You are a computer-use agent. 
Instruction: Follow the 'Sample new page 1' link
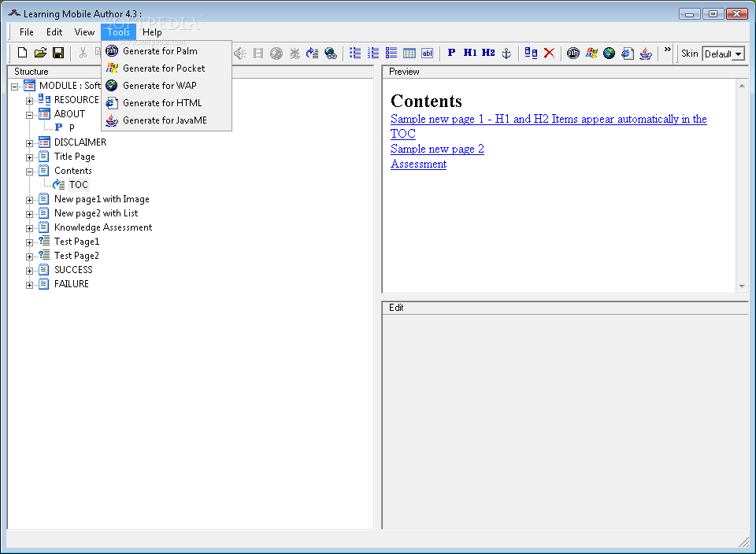point(548,119)
